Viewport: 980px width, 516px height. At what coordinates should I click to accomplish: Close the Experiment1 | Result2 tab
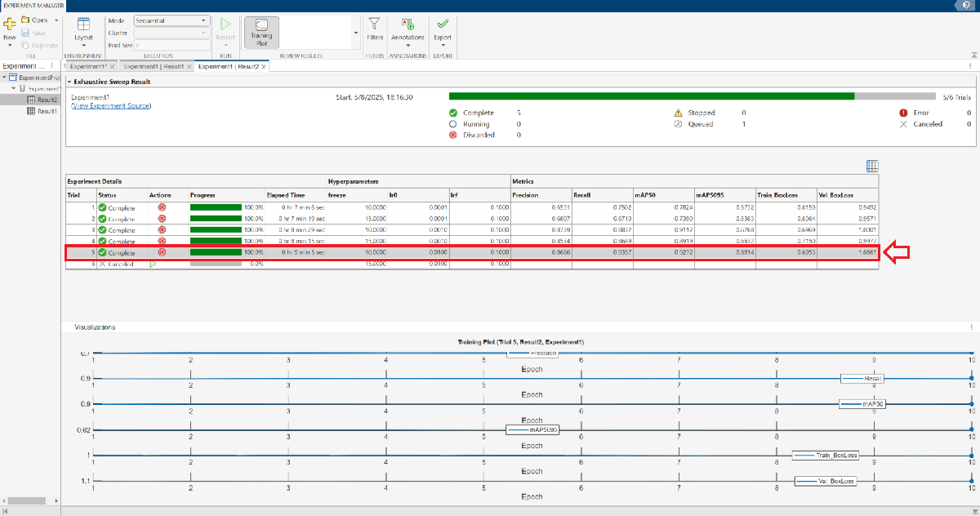click(264, 66)
